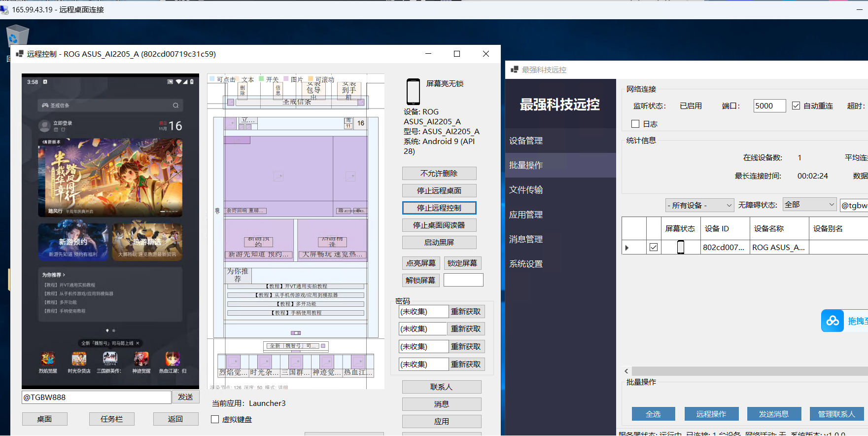Tap the profile avatar beside 立即登录
Viewport: 868px width, 436px height.
44,126
